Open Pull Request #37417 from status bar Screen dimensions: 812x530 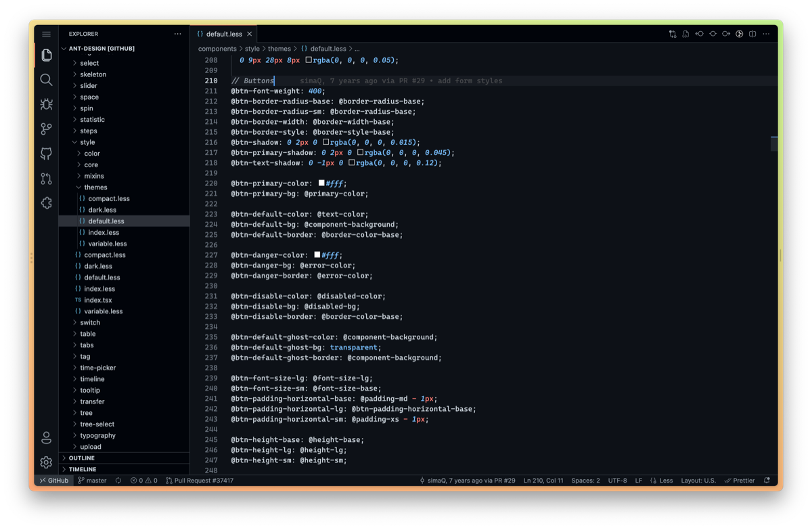(x=200, y=481)
